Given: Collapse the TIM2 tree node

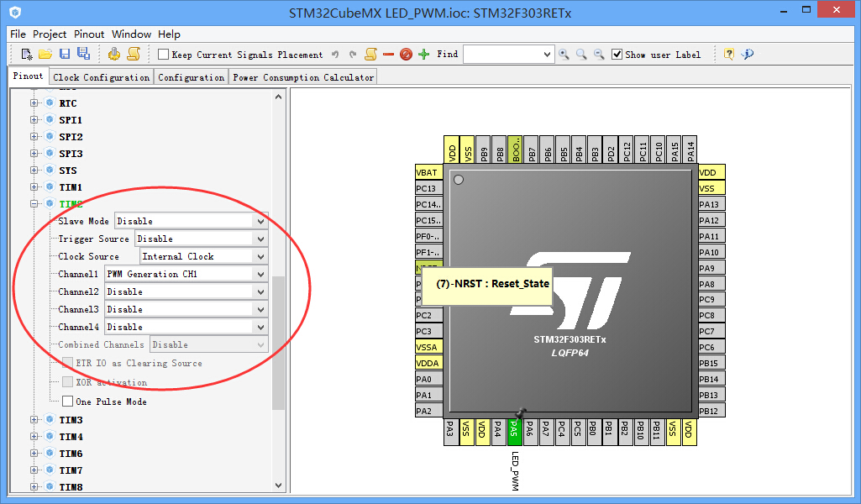Looking at the screenshot, I should click(34, 203).
